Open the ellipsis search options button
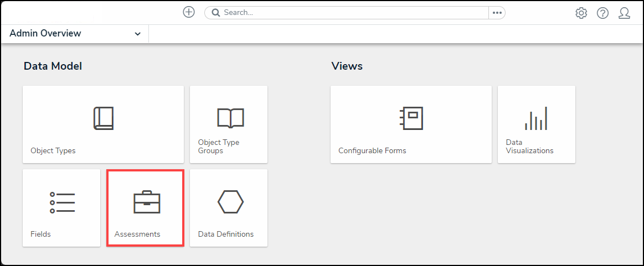This screenshot has width=644, height=266. [497, 13]
